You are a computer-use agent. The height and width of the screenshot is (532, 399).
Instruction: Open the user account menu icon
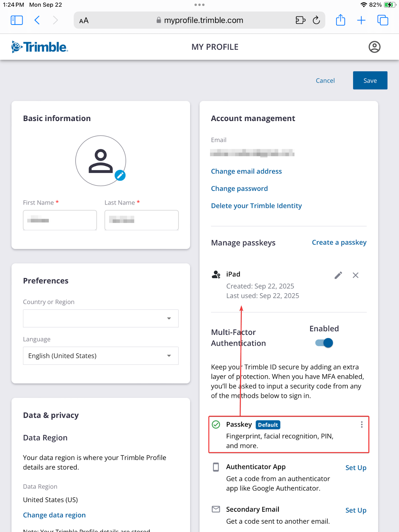click(374, 47)
